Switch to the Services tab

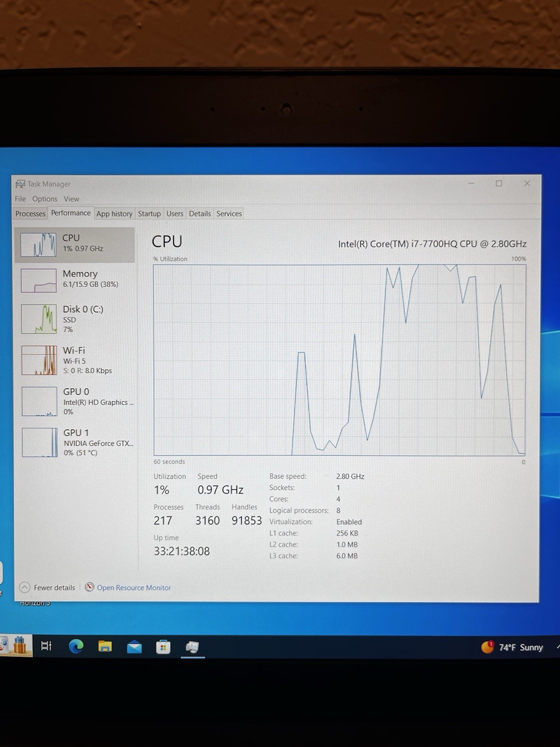tap(229, 214)
